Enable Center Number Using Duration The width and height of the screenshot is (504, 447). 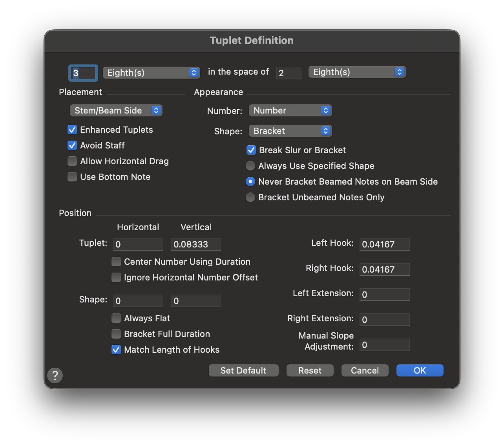point(116,262)
